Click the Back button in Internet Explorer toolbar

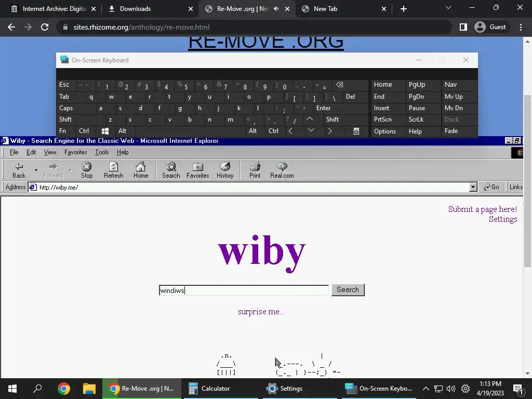(x=19, y=170)
